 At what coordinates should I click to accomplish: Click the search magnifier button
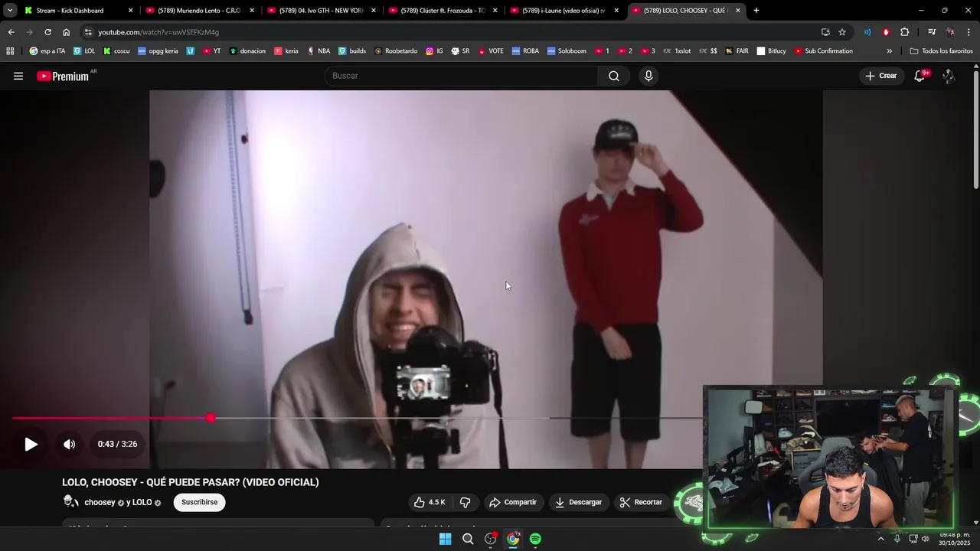[x=614, y=76]
